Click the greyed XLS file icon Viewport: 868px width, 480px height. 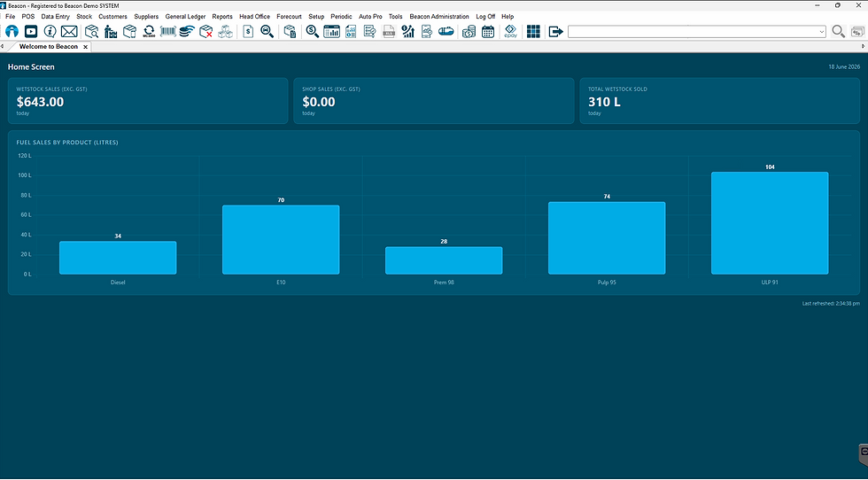click(x=389, y=32)
